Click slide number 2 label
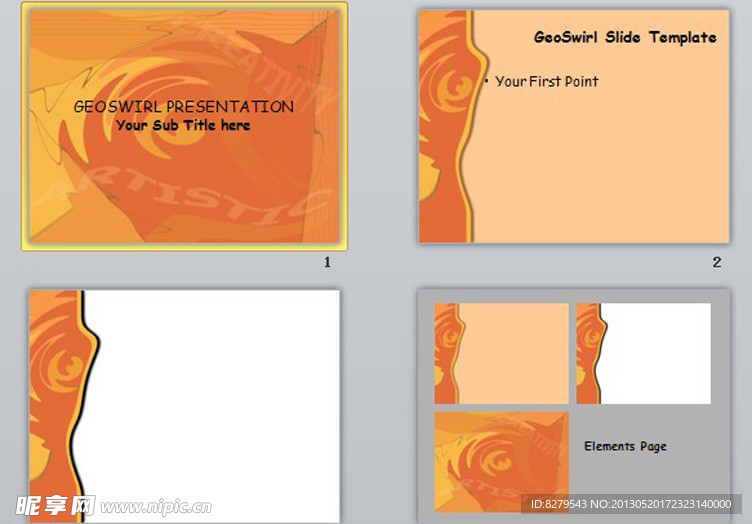752x524 pixels. tap(717, 262)
